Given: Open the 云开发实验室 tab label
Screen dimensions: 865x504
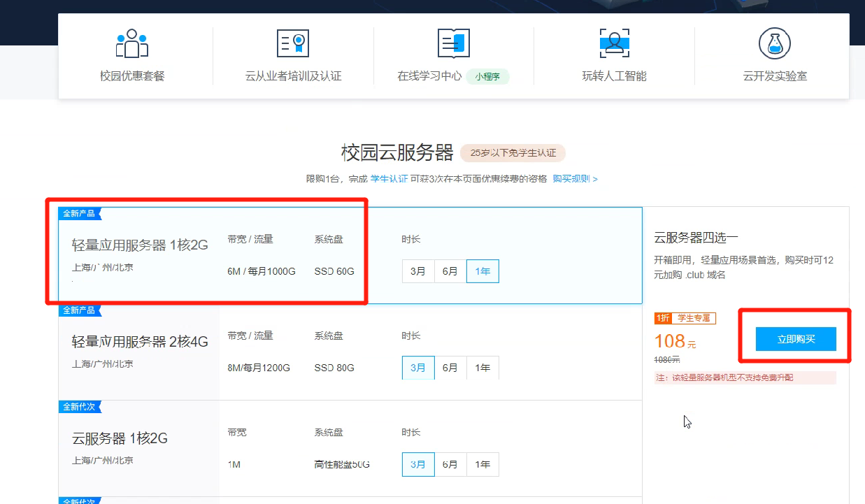Looking at the screenshot, I should (775, 76).
